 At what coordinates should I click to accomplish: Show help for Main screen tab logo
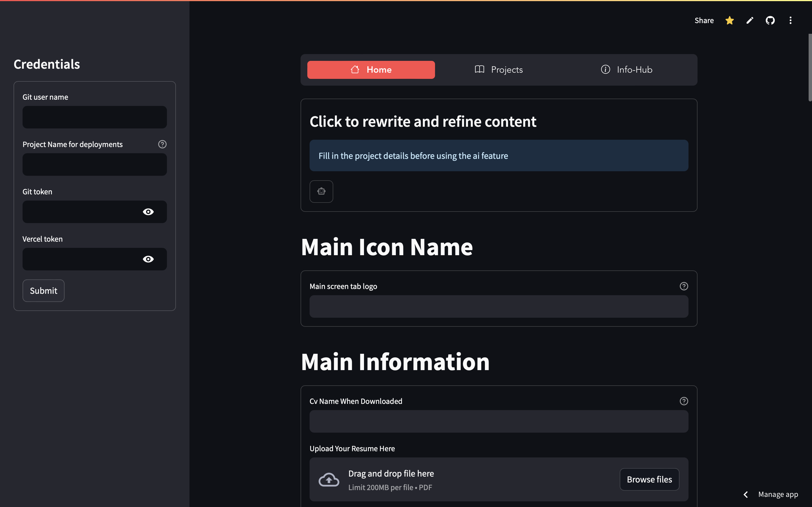coord(683,286)
